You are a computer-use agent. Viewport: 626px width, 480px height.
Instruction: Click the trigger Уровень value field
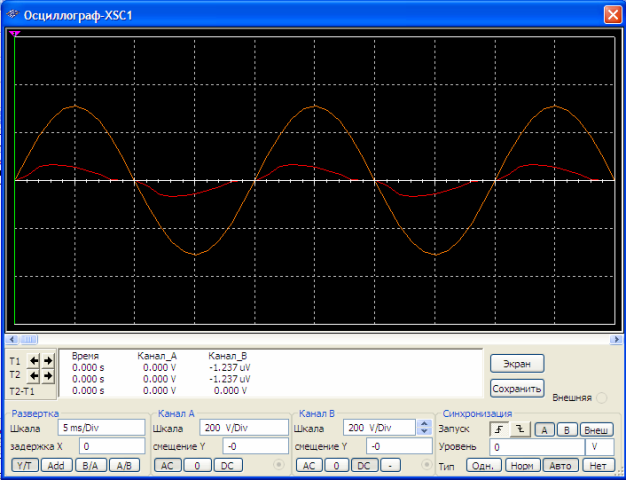[x=537, y=447]
